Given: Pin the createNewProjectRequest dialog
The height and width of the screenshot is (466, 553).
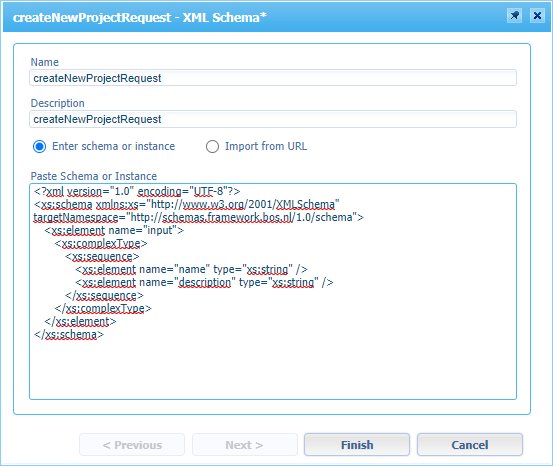Looking at the screenshot, I should click(x=515, y=16).
